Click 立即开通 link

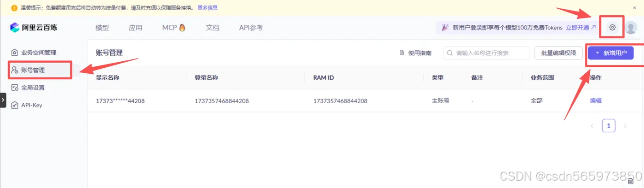(581, 28)
